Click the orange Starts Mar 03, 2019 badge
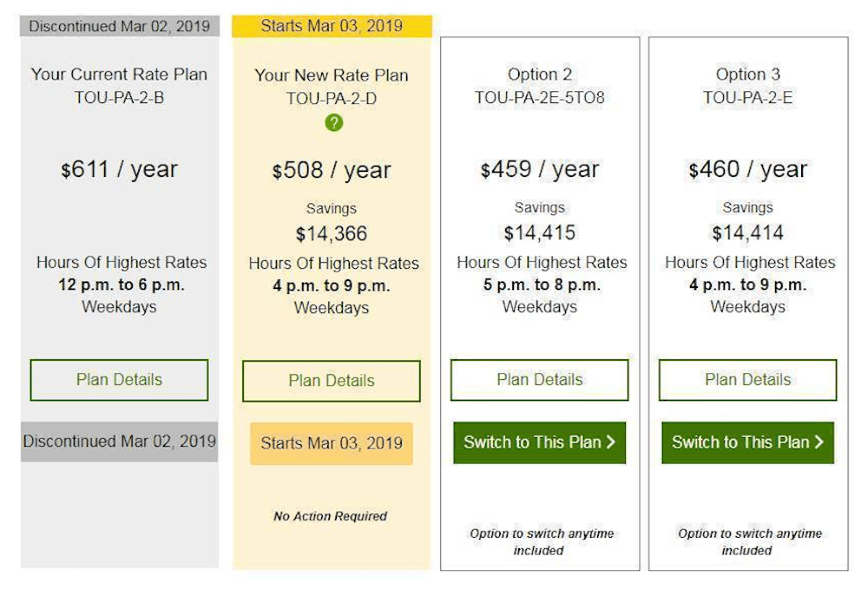Image resolution: width=868 pixels, height=596 pixels. (x=331, y=443)
